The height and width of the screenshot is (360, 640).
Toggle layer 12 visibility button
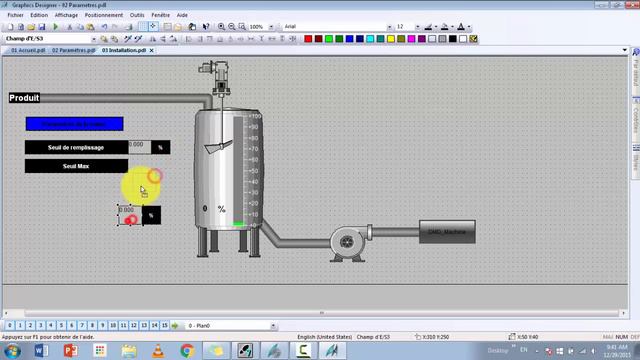(133, 326)
